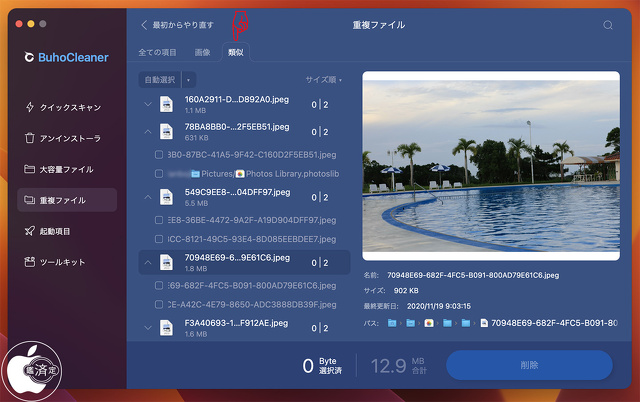Click file icon of 160A2911 jpeg
Image resolution: width=640 pixels, height=402 pixels.
click(166, 104)
